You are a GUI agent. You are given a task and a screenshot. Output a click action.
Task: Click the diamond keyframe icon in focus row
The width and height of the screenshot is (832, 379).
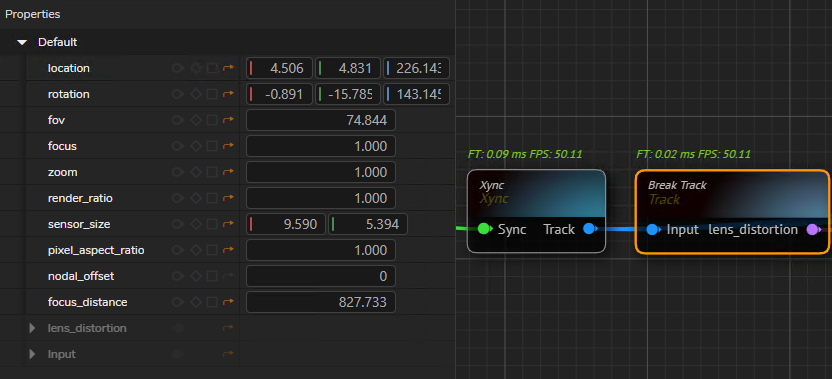coord(196,146)
